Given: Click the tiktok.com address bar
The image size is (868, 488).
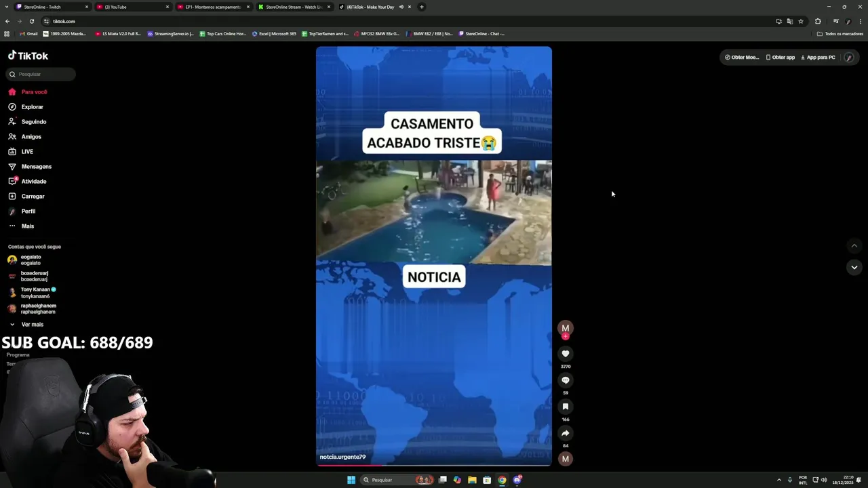Looking at the screenshot, I should coord(407,21).
